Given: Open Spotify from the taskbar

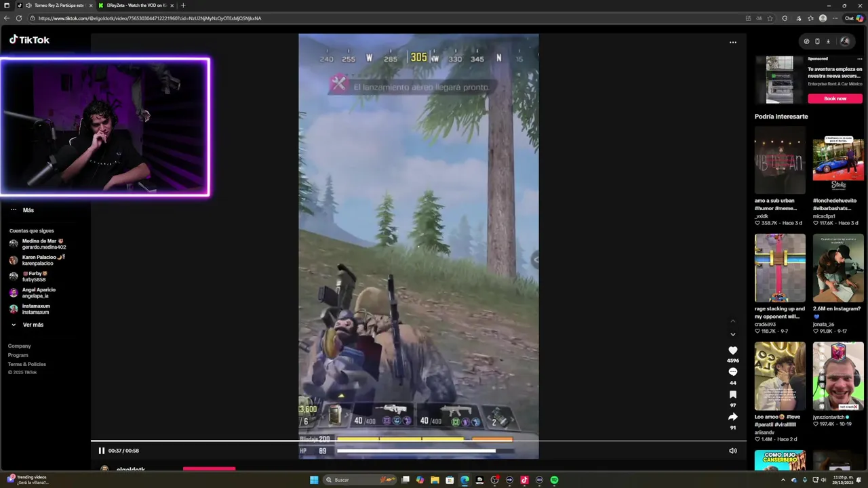Looking at the screenshot, I should click(554, 480).
